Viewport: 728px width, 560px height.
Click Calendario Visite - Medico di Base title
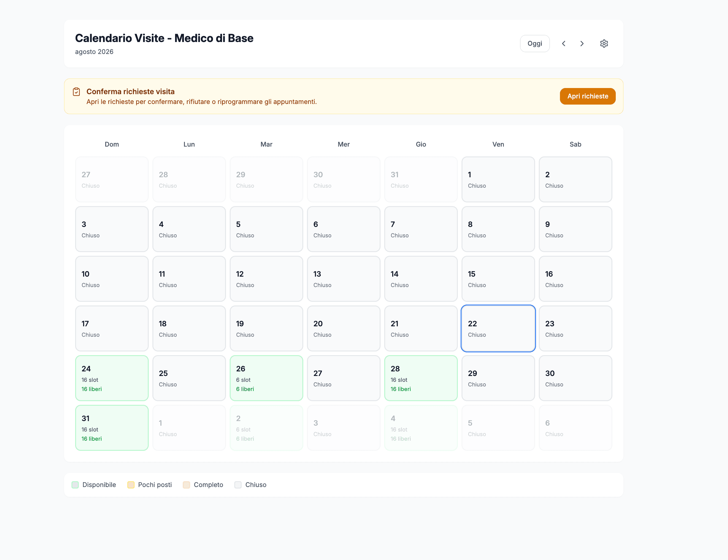pos(164,38)
